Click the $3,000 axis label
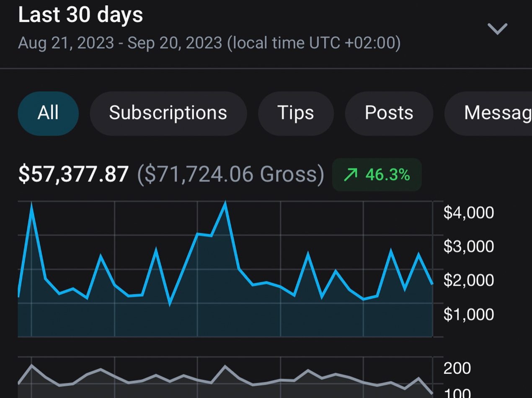Image resolution: width=532 pixels, height=398 pixels. (469, 246)
